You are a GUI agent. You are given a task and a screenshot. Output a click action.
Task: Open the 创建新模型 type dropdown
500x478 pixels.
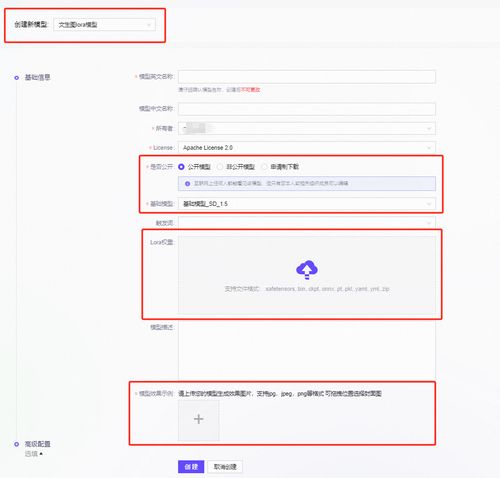(104, 25)
